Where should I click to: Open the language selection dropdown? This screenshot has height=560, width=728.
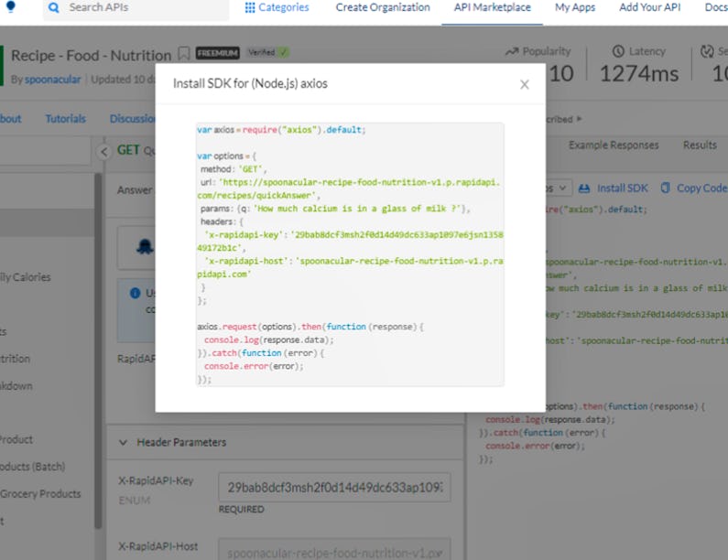(557, 188)
